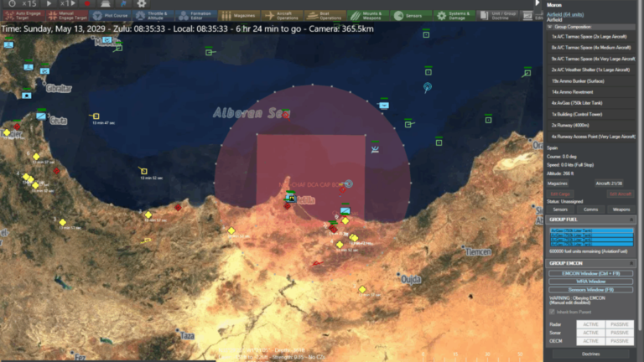Switch to the Comms tab
The image size is (644, 362).
(x=590, y=209)
